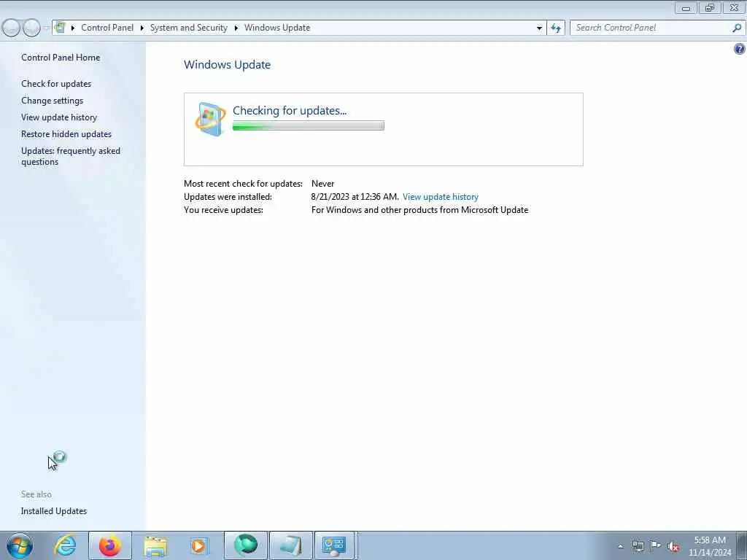The height and width of the screenshot is (560, 747).
Task: Select the Control Panel taskbar button
Action: point(334,545)
